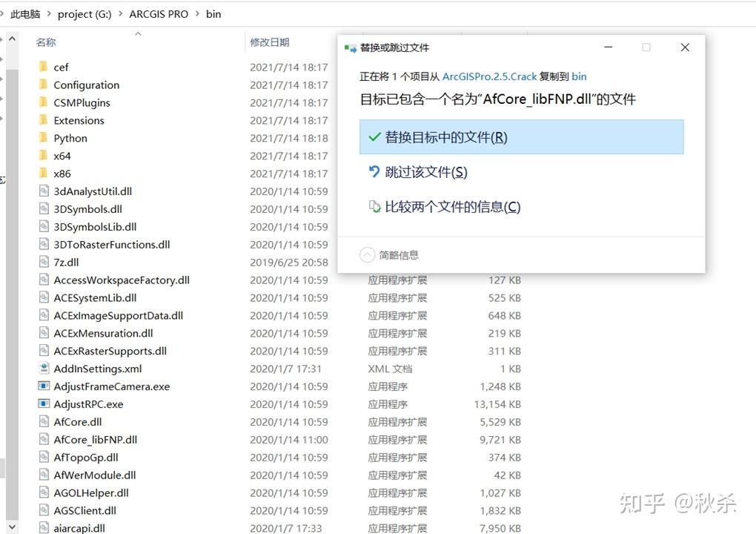Click project (G:) in the breadcrumb
The height and width of the screenshot is (534, 756).
pos(84,14)
